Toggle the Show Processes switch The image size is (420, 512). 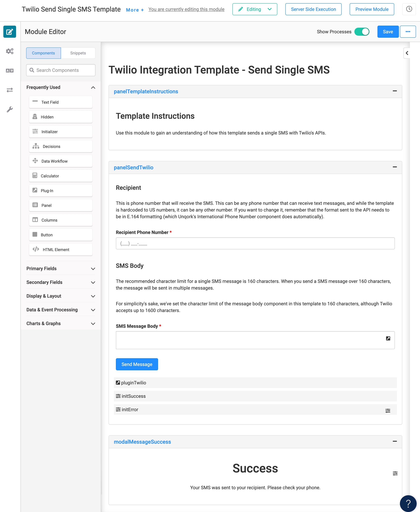pyautogui.click(x=362, y=32)
